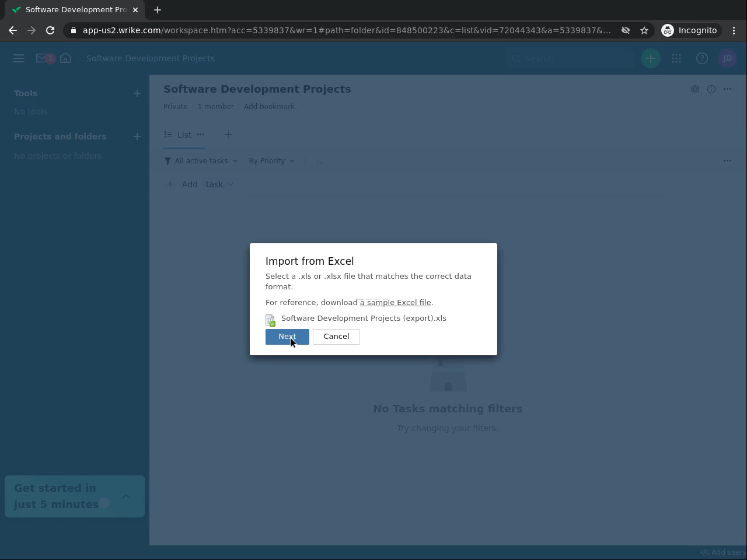747x560 pixels.
Task: Open the folder settings gear icon
Action: click(694, 89)
